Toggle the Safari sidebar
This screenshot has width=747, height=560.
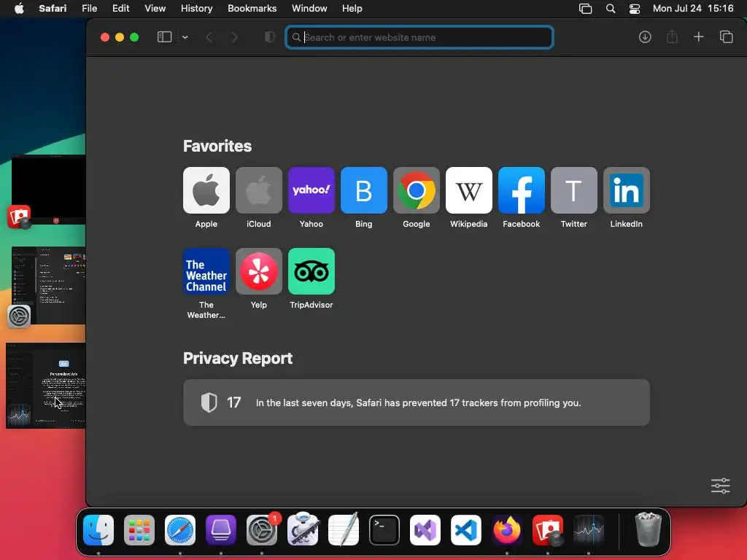pos(164,37)
